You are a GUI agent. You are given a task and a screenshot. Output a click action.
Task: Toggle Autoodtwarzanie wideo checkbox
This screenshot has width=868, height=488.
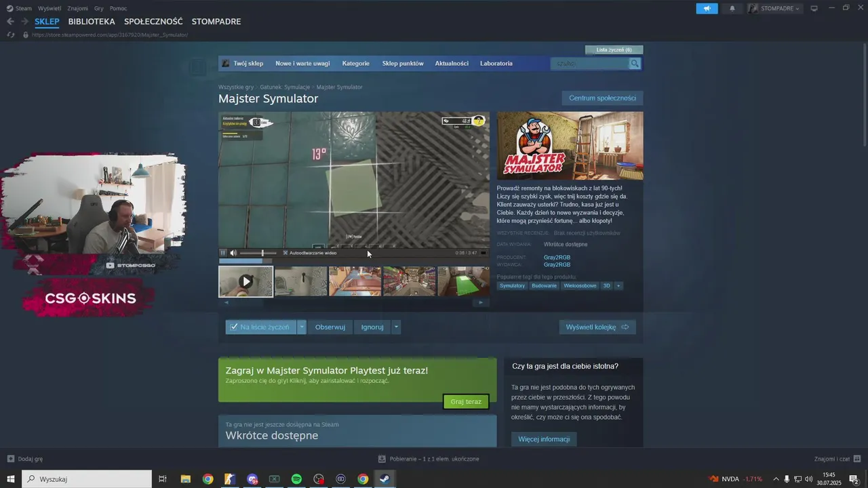pos(285,253)
